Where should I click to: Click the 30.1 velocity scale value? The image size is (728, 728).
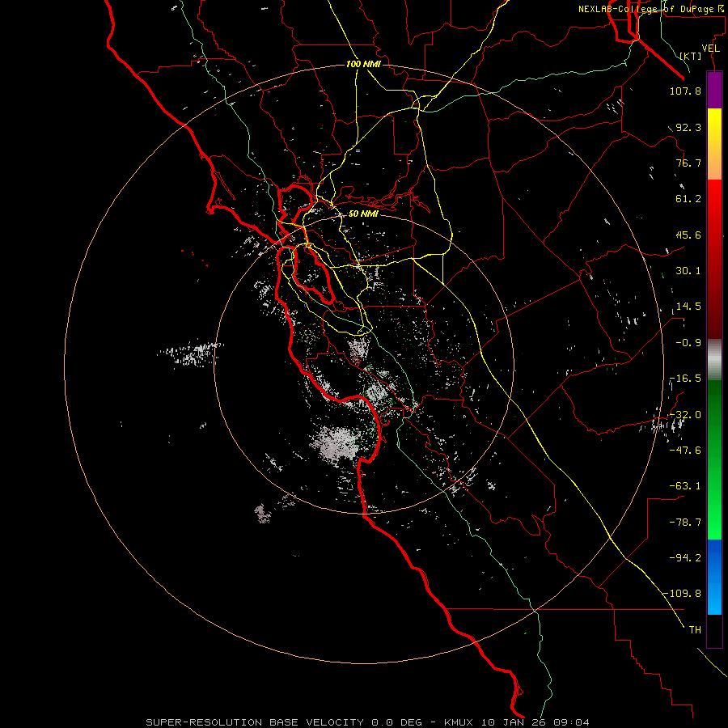coord(688,271)
